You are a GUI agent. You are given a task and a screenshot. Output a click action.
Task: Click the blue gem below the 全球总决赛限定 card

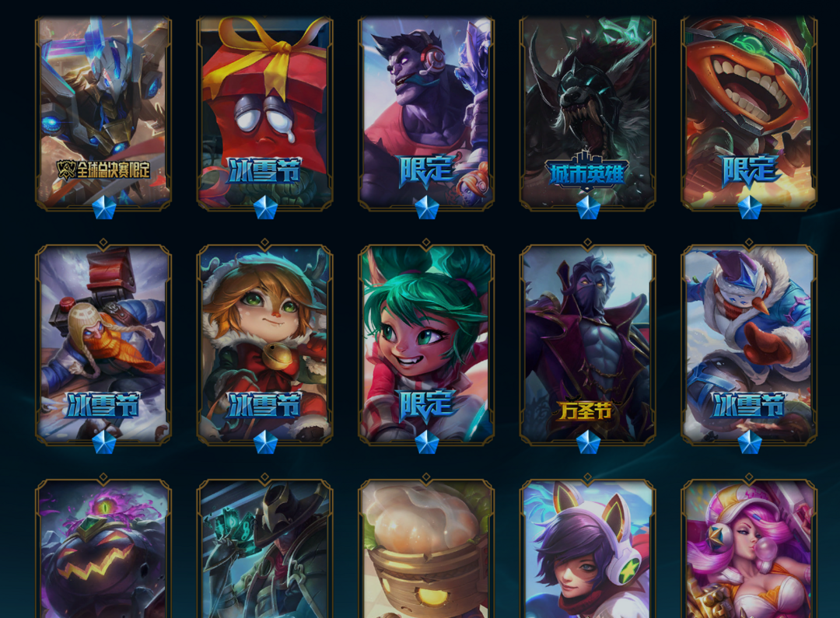click(x=104, y=208)
